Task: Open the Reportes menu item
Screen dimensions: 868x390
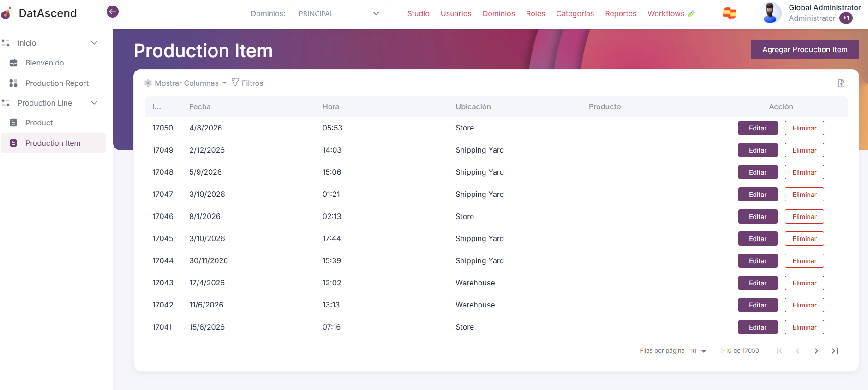Action: coord(620,14)
